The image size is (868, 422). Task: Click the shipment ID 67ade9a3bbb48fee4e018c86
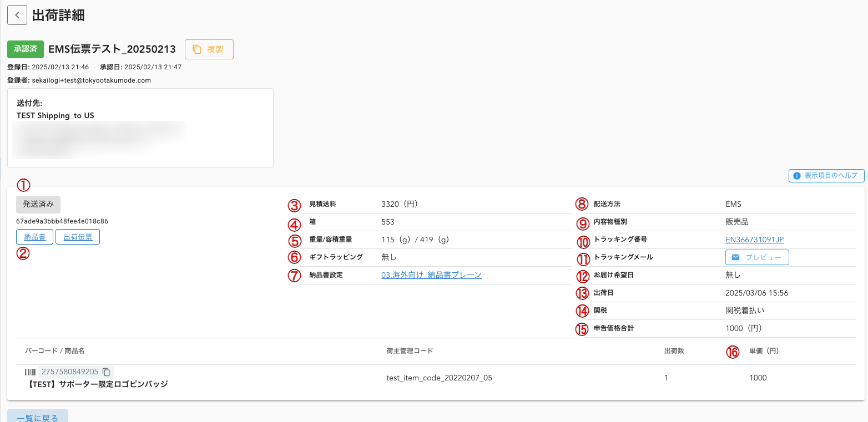[x=62, y=221]
